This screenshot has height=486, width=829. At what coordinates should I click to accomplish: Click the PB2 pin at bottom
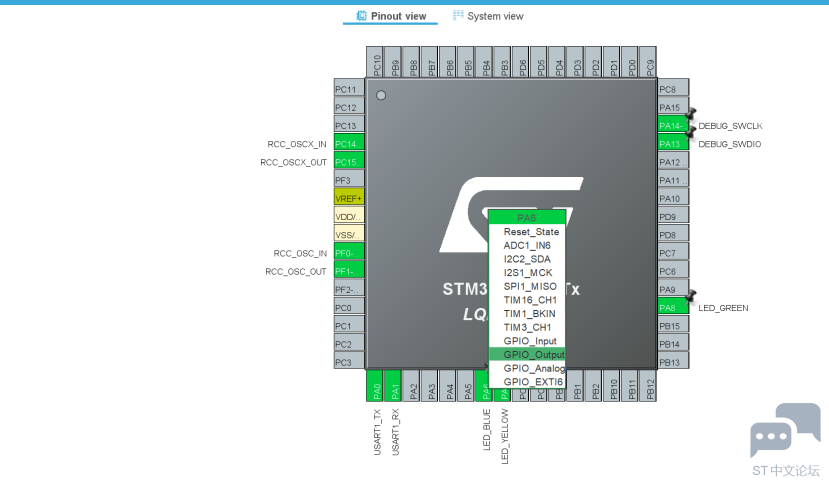[594, 386]
